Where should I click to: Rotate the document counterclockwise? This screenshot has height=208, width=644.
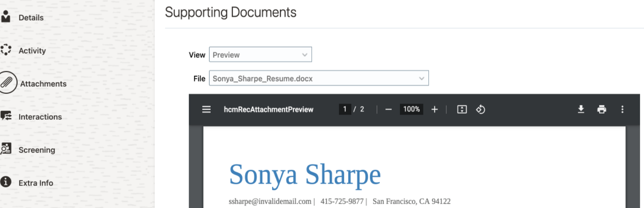tap(481, 110)
